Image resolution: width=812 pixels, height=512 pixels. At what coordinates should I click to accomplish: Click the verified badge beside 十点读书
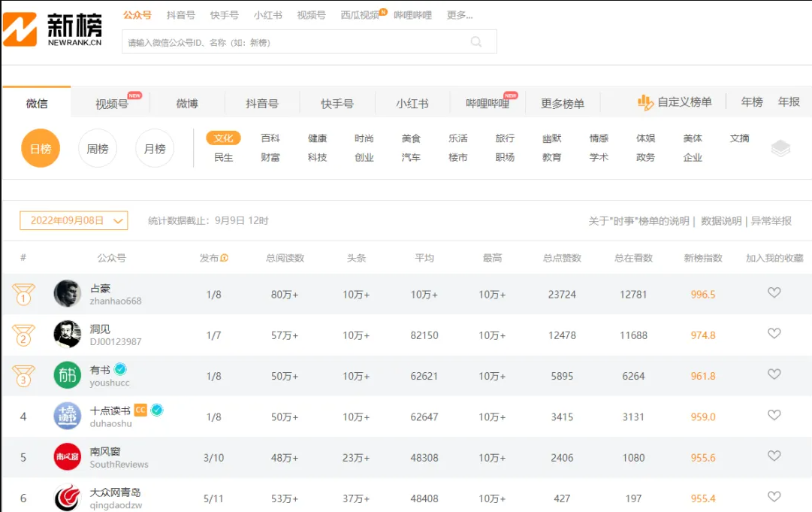157,410
